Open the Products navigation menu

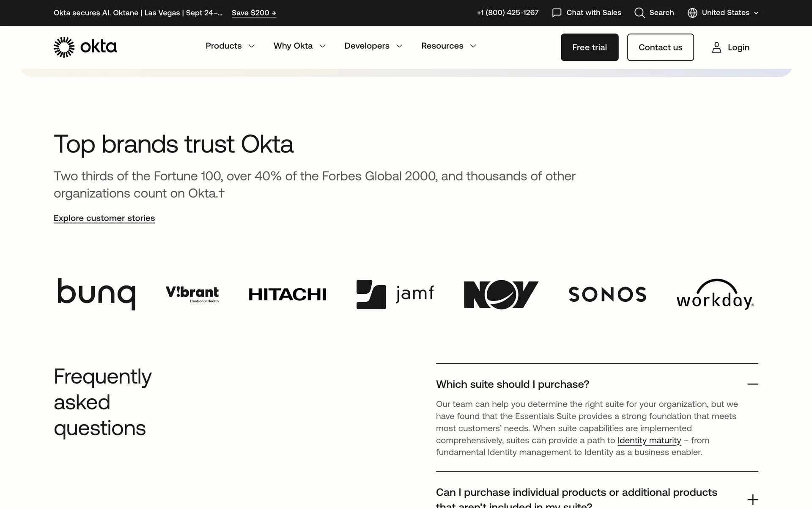(230, 46)
